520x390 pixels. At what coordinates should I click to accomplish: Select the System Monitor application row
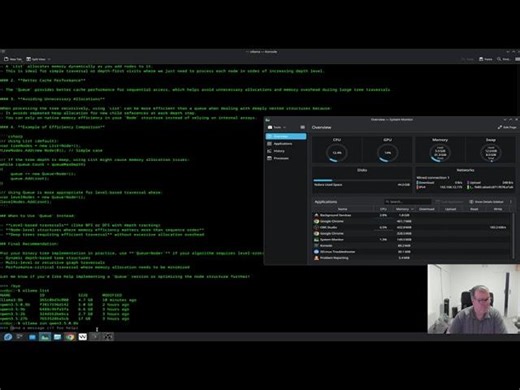coord(411,239)
